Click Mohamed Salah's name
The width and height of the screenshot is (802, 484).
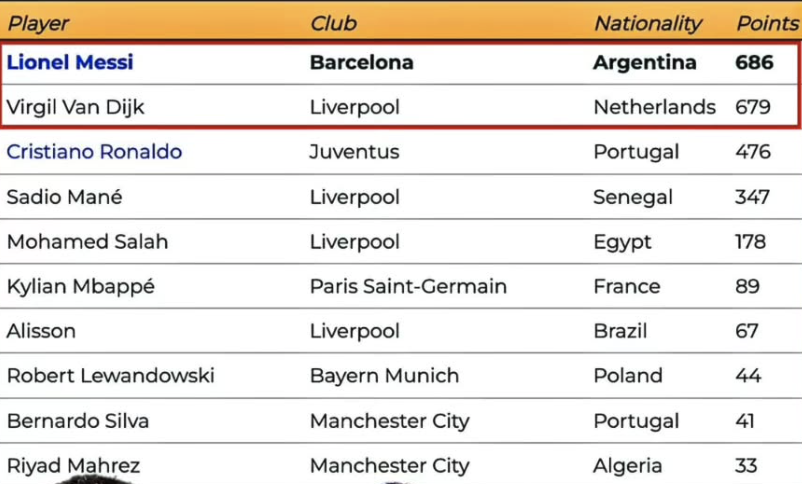tap(87, 242)
